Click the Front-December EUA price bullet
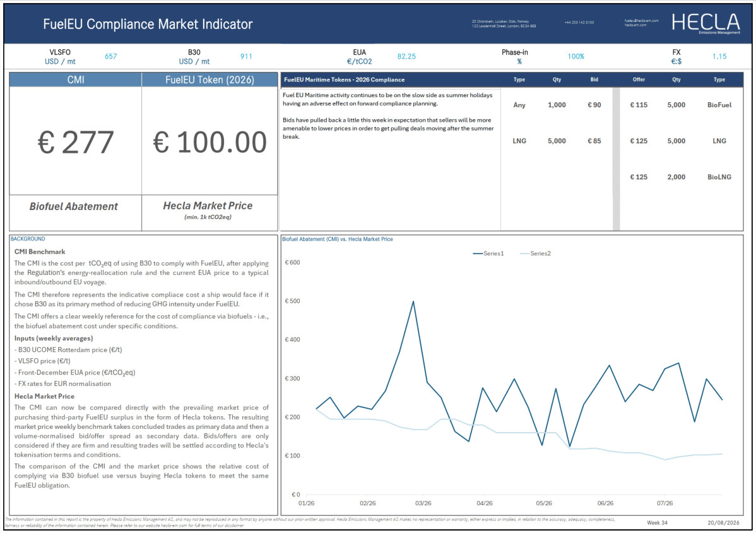 coord(74,373)
